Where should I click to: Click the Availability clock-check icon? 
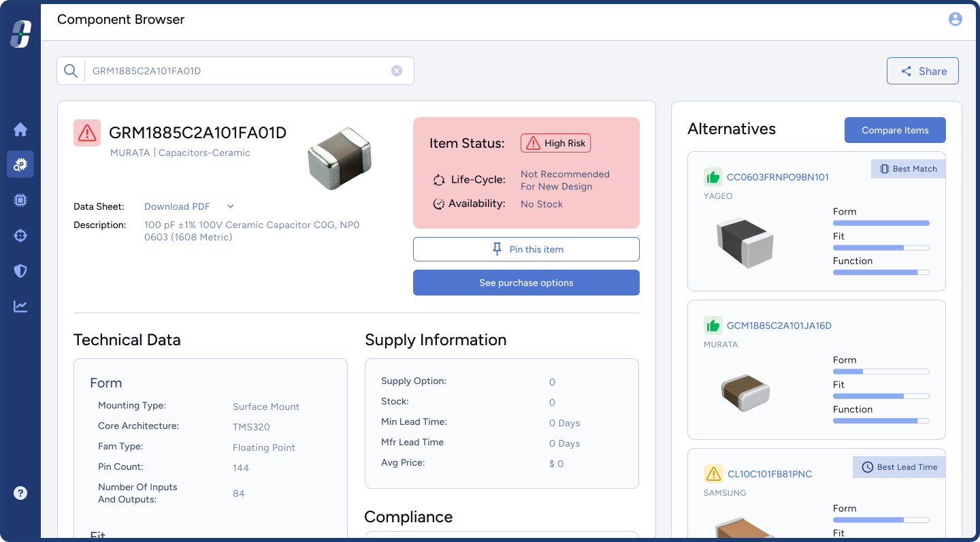coord(439,204)
